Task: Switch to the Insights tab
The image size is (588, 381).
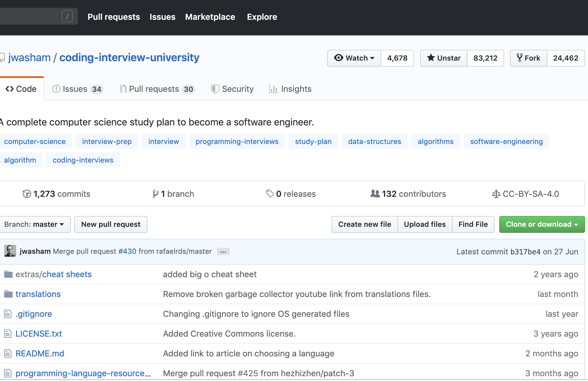Action: click(x=290, y=89)
